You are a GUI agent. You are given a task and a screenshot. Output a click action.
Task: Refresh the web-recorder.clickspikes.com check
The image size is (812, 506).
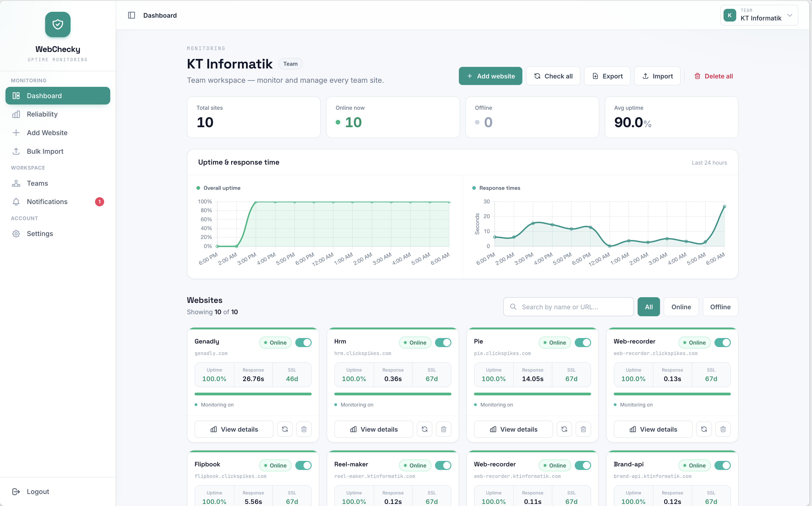tap(704, 429)
